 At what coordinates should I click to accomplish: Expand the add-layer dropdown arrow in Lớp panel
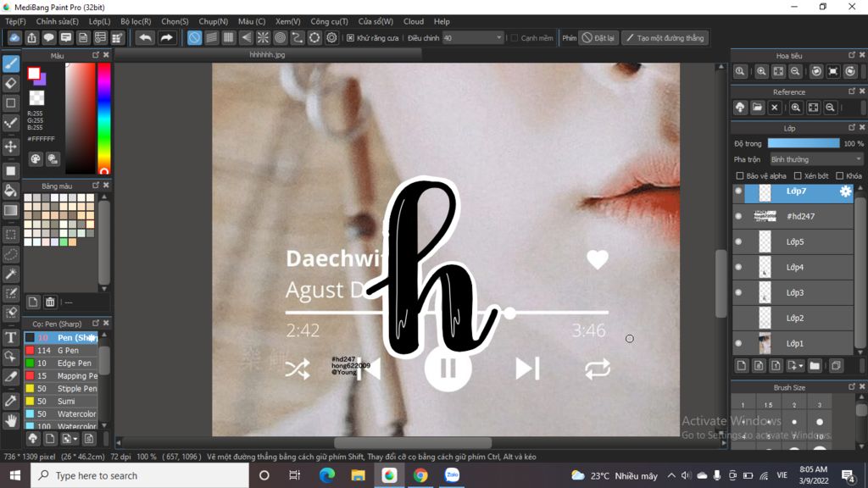pyautogui.click(x=801, y=366)
